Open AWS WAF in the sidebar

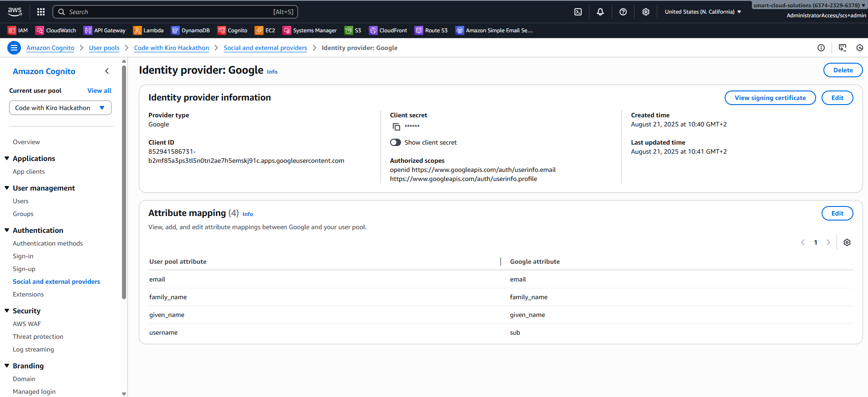tap(27, 324)
